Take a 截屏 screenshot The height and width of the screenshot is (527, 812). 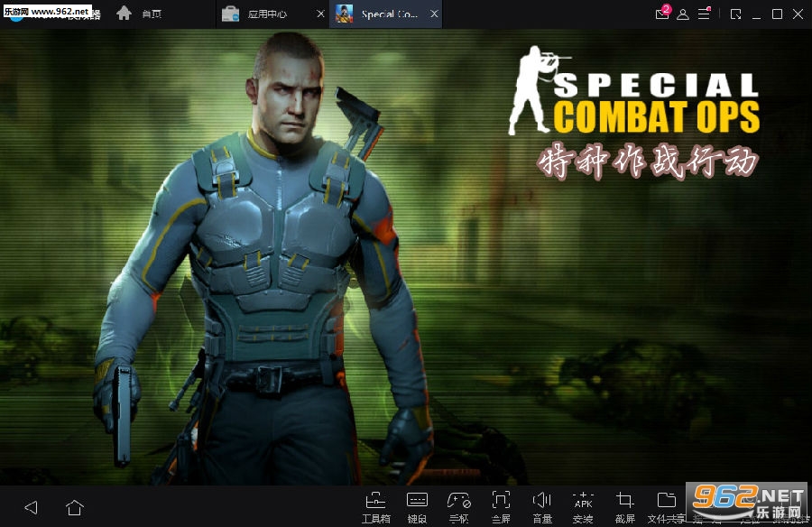tap(625, 507)
